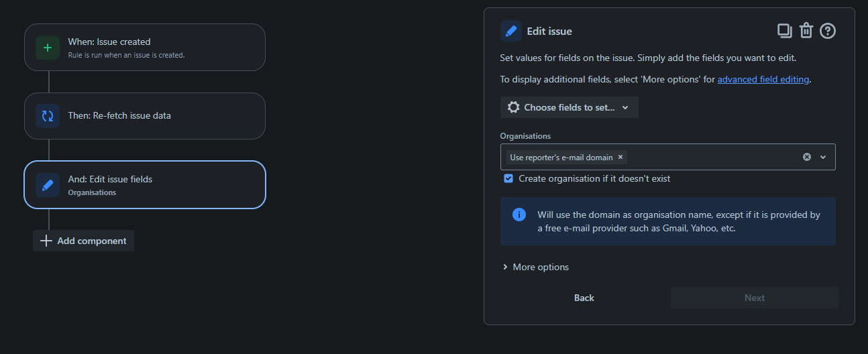Remove the 'Use reporter's e-mail domain' tag

[620, 157]
